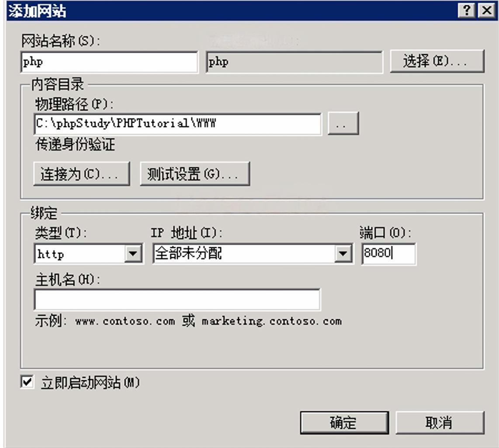499x448 pixels.
Task: Cancel with the 取消 button
Action: tap(440, 423)
